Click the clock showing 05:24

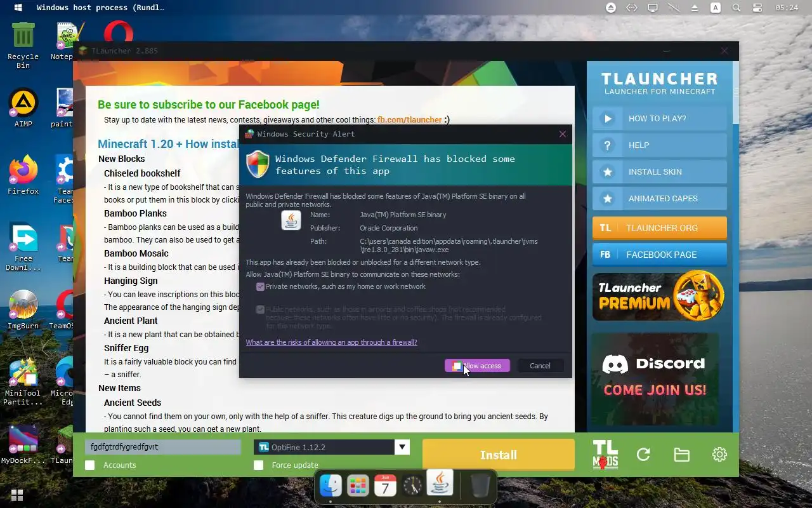787,8
